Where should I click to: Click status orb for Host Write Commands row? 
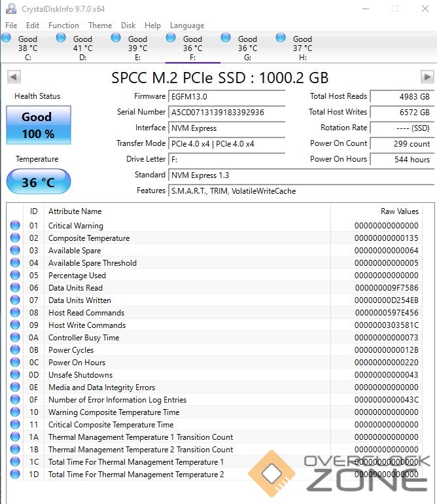pyautogui.click(x=15, y=325)
